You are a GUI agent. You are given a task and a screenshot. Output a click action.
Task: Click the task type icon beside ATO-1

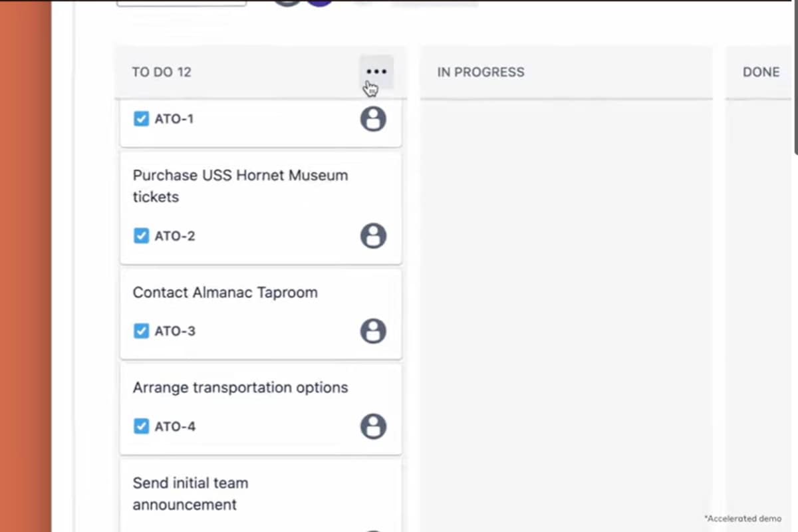(141, 119)
